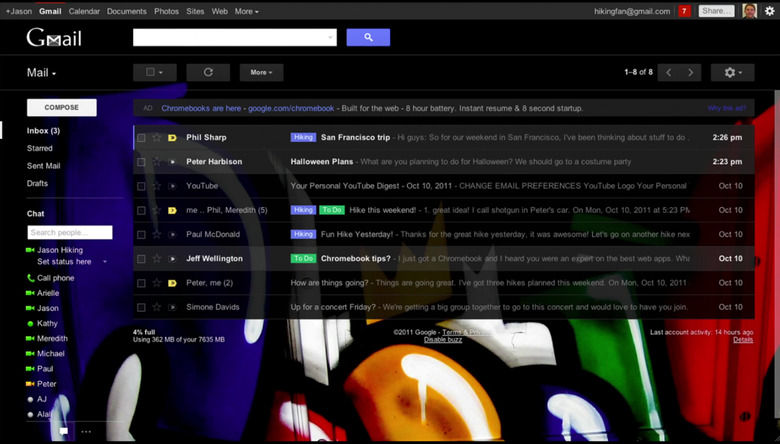Click the green status dot beside Kathy
The height and width of the screenshot is (444, 780).
(x=30, y=324)
